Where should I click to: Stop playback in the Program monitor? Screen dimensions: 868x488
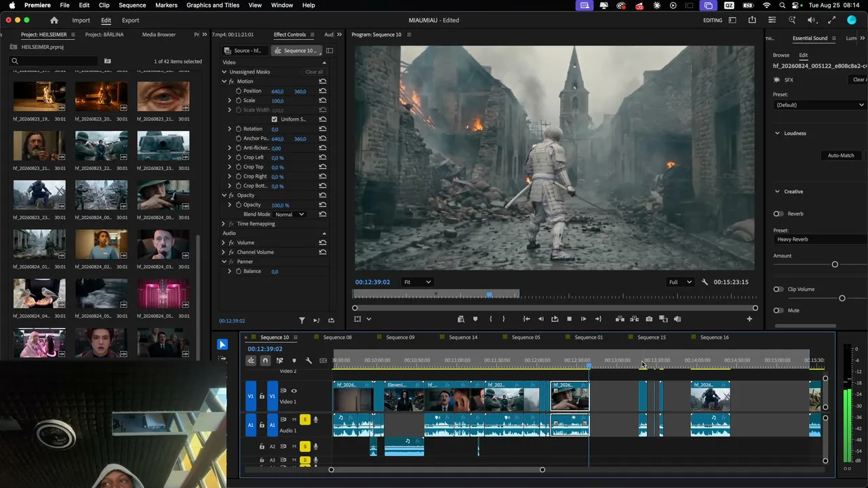(569, 319)
